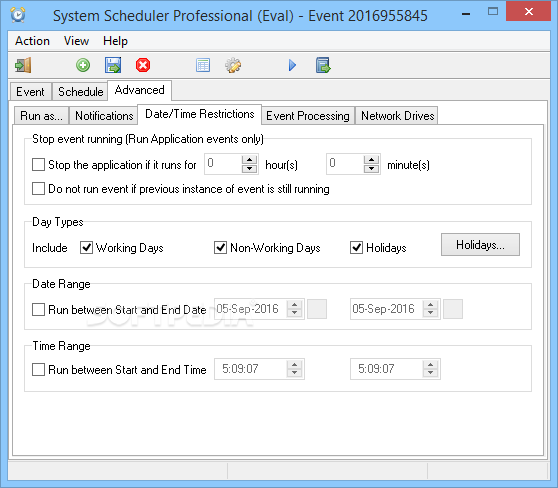Open the View menu
This screenshot has width=558, height=488.
tap(76, 41)
